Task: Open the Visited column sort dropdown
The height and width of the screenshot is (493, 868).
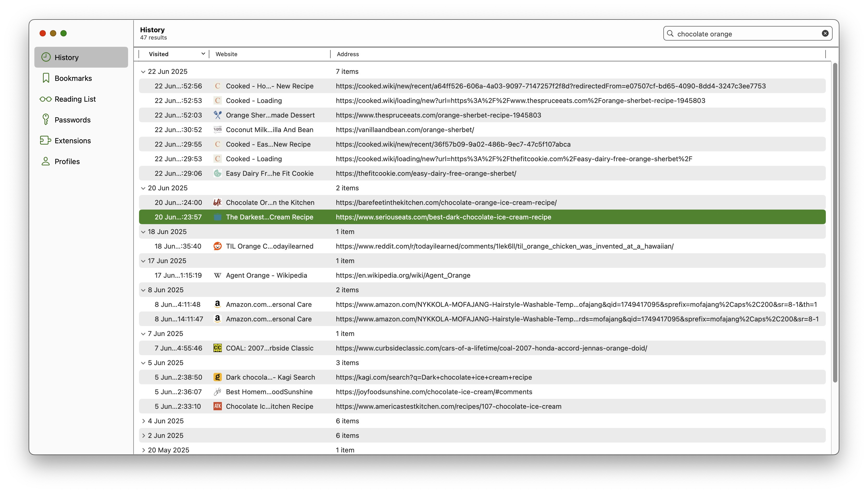Action: pyautogui.click(x=203, y=54)
